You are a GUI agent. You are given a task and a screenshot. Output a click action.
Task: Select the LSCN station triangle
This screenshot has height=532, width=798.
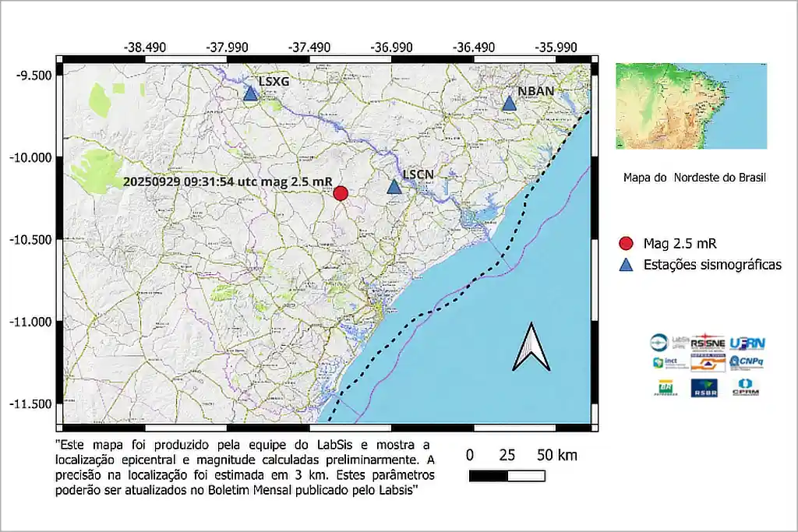tap(394, 187)
